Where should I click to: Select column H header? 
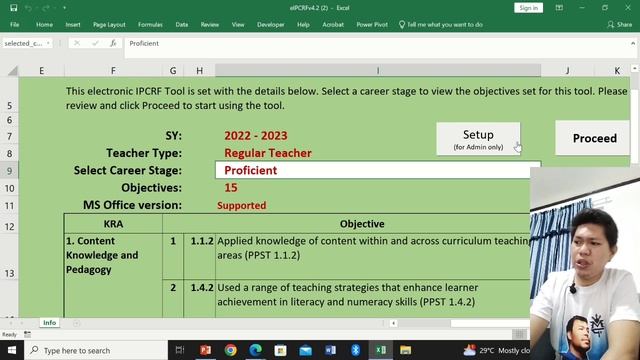(200, 71)
